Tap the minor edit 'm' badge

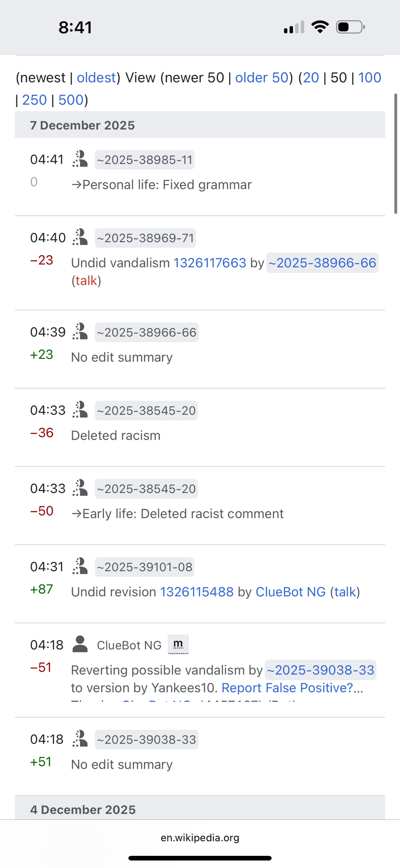coord(178,644)
